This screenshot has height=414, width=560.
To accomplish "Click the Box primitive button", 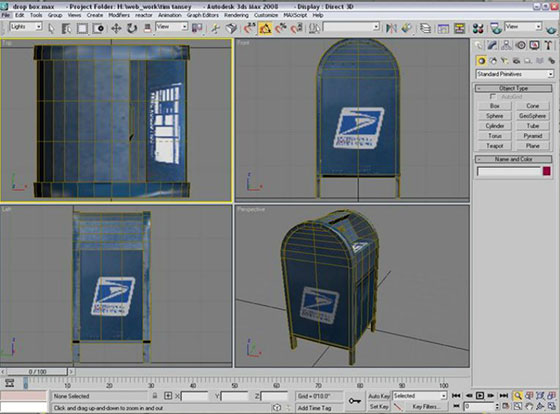I will point(495,106).
